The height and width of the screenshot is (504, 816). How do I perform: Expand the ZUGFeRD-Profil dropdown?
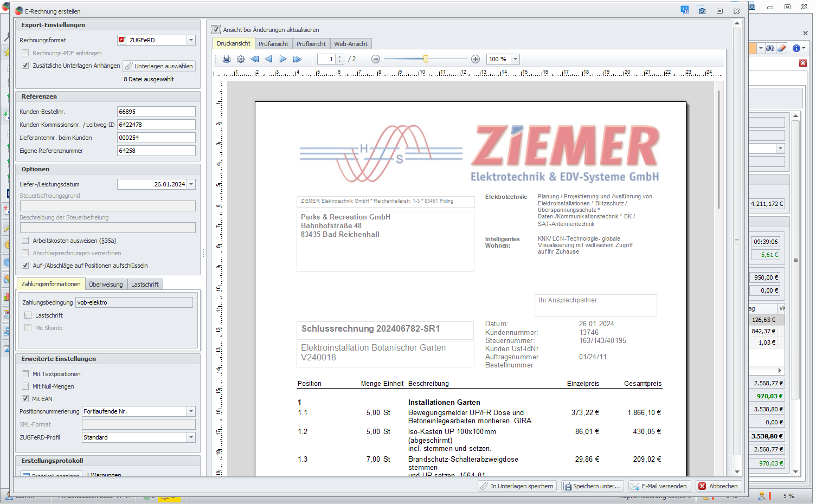tap(191, 437)
